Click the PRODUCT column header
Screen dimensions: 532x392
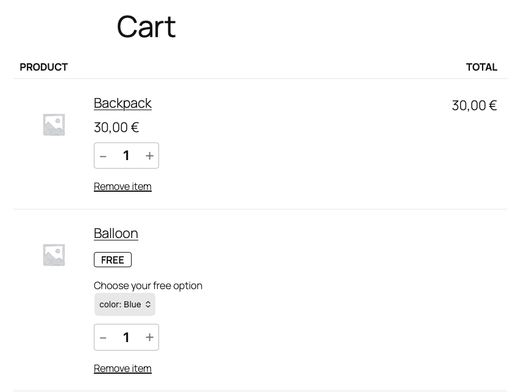[43, 67]
